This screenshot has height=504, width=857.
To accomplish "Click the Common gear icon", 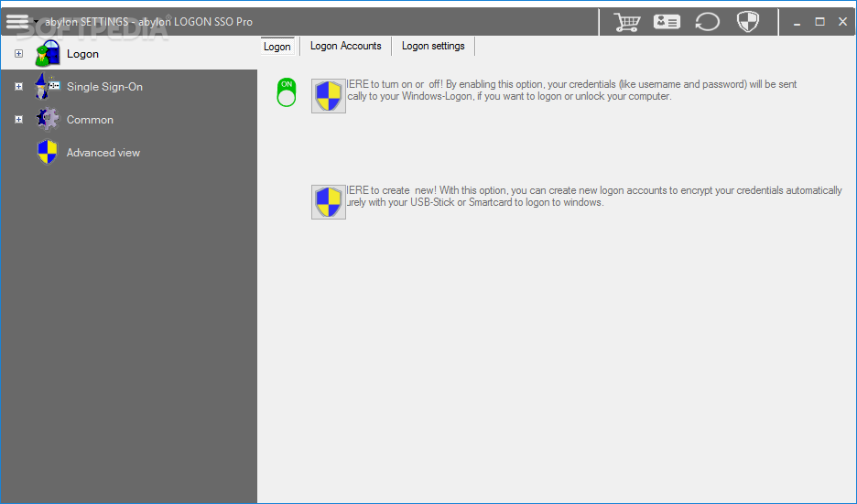I will pyautogui.click(x=48, y=119).
